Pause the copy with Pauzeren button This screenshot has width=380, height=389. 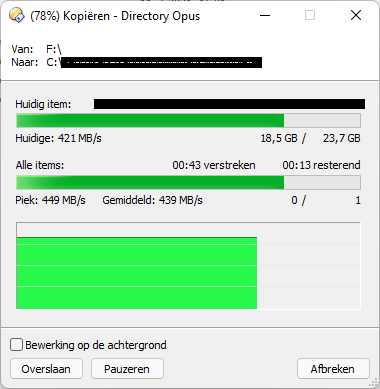[127, 369]
